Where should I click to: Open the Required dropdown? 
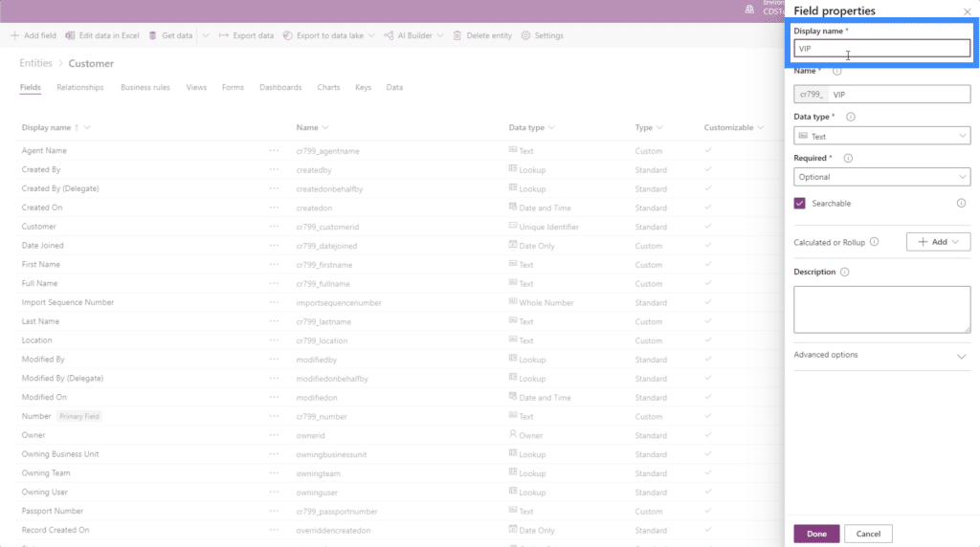coord(881,177)
